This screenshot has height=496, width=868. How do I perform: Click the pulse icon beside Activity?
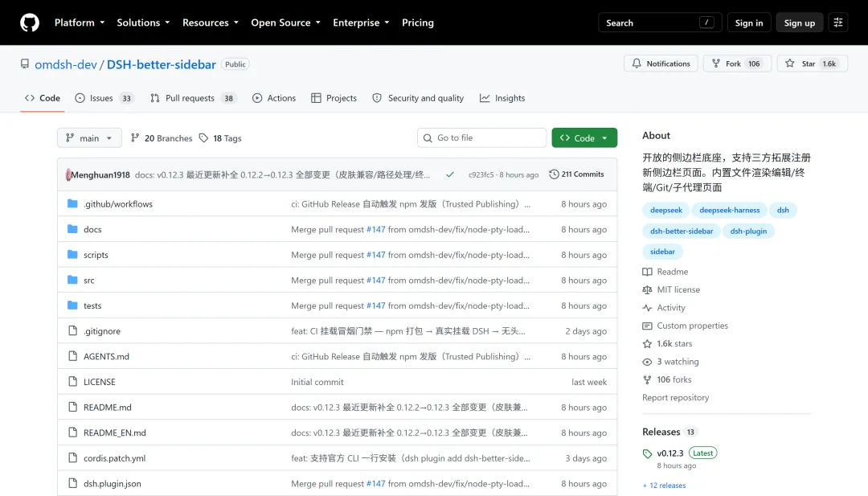point(647,308)
